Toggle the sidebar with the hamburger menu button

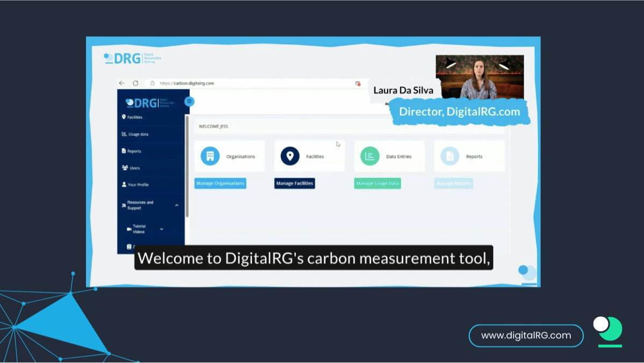tap(189, 101)
